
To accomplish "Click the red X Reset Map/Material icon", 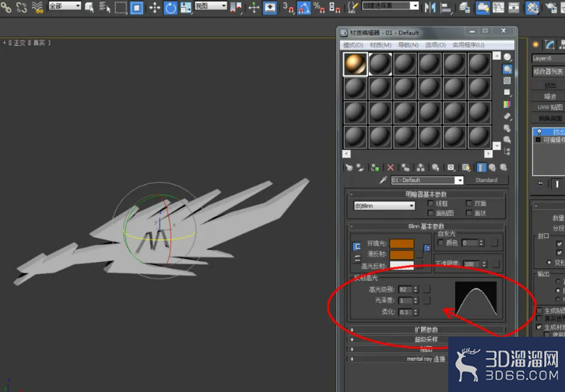I will (390, 168).
